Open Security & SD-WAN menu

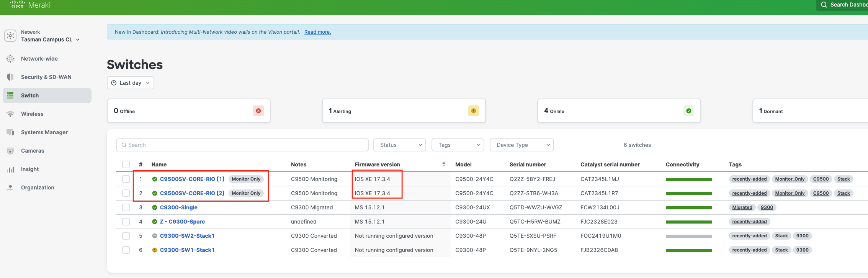[46, 77]
